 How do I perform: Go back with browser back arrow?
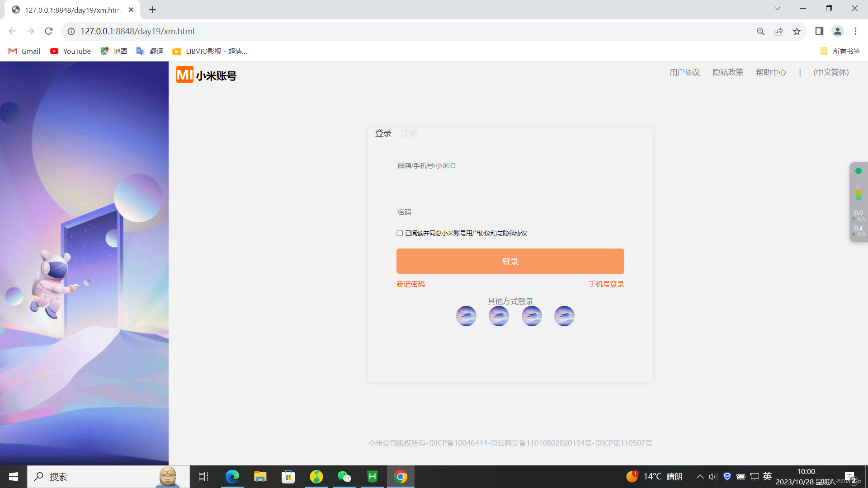(12, 31)
